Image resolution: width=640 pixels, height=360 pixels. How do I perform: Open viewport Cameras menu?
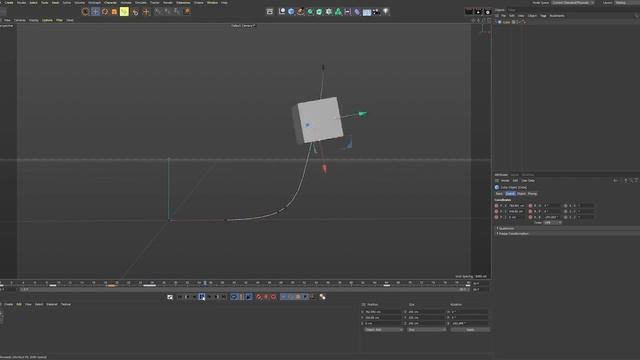click(20, 20)
